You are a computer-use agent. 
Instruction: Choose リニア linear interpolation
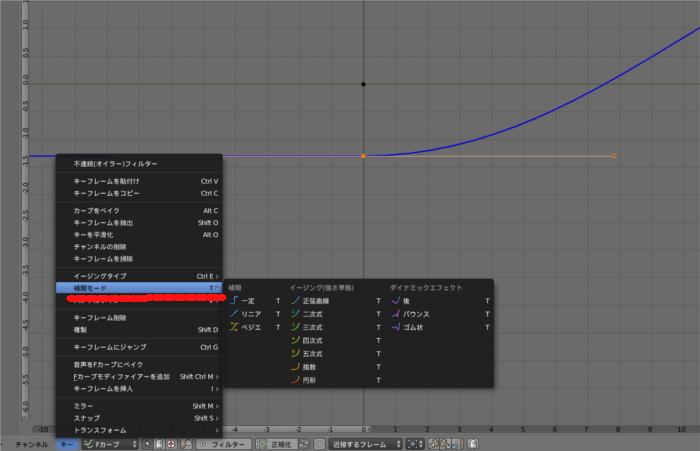coord(256,314)
